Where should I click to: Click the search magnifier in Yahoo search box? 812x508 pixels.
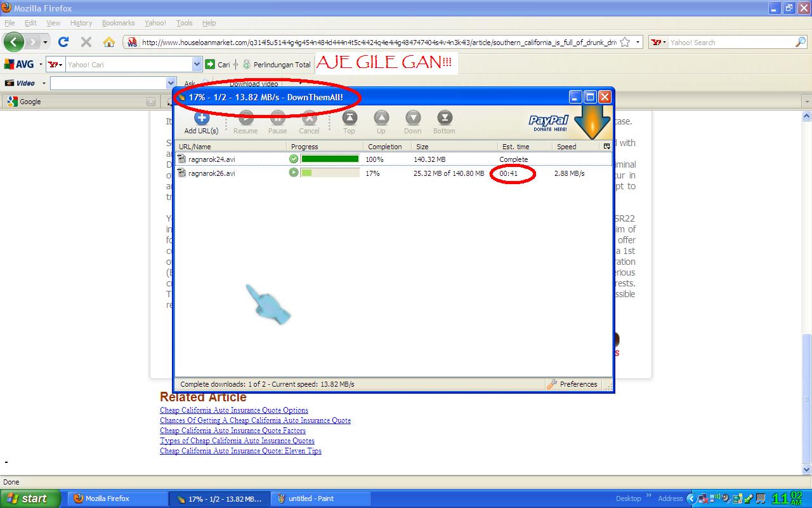pos(801,42)
